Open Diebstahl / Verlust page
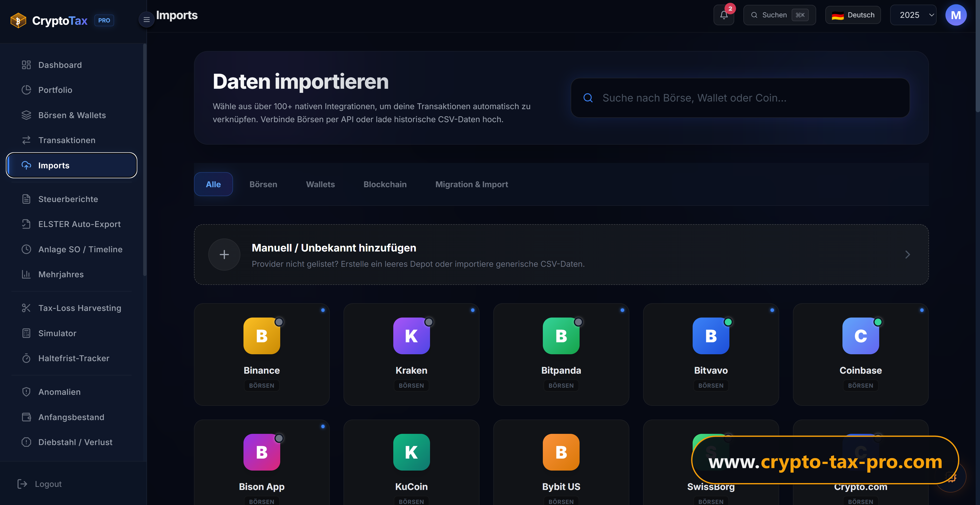980x505 pixels. point(71,442)
